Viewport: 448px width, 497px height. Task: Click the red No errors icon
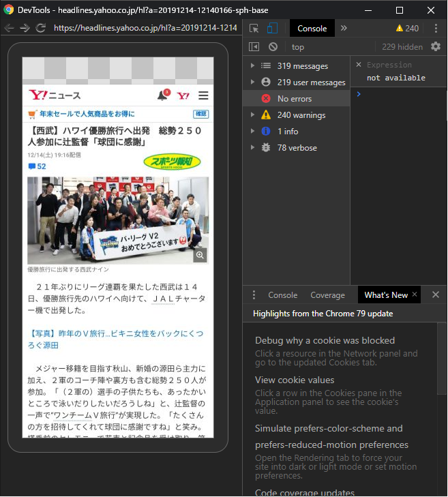[x=266, y=99]
